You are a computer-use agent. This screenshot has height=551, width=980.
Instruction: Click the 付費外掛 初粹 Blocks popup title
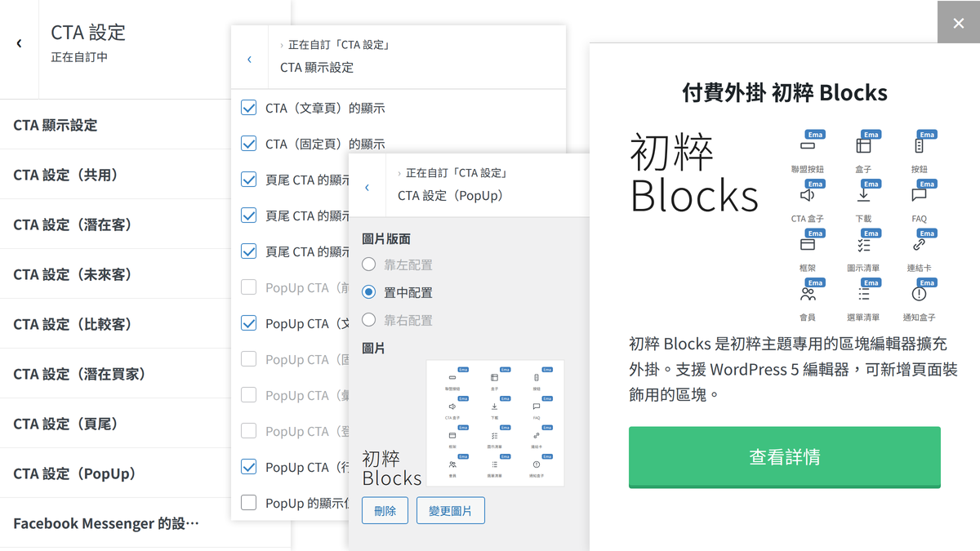(x=785, y=92)
